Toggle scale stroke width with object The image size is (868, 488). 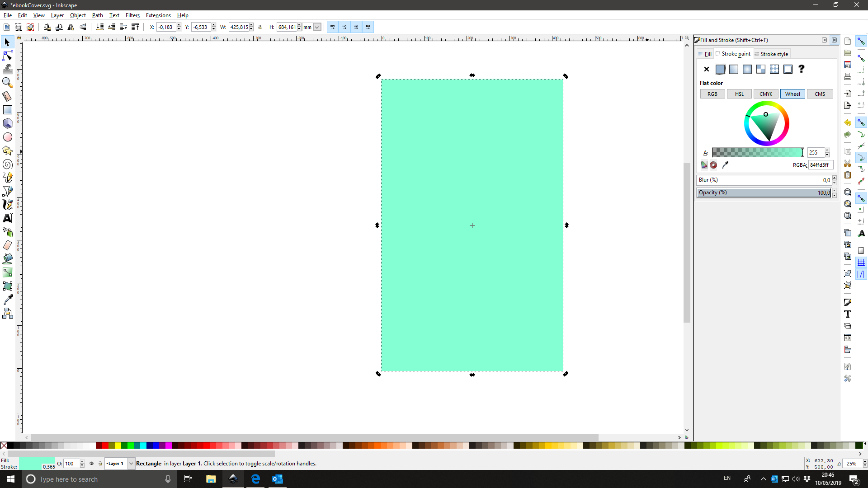[333, 27]
